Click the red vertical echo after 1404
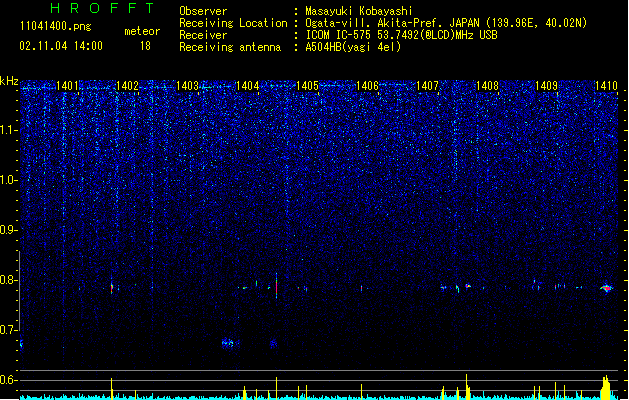Viewport: 629px width, 400px height. coord(276,286)
